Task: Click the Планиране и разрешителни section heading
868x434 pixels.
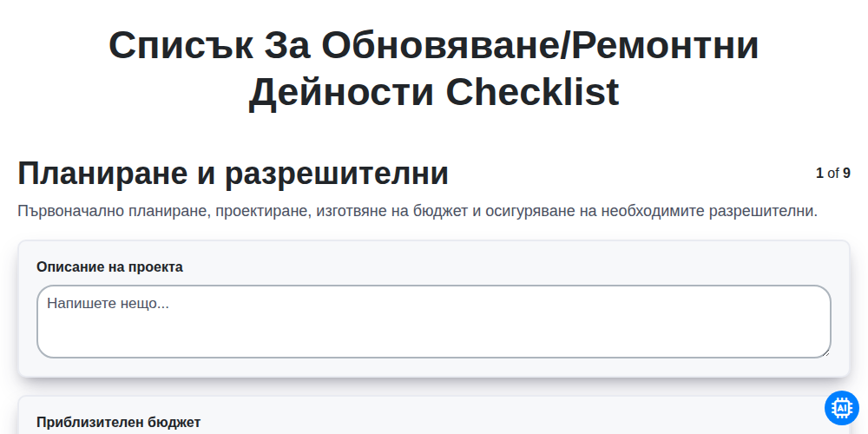Action: (233, 174)
